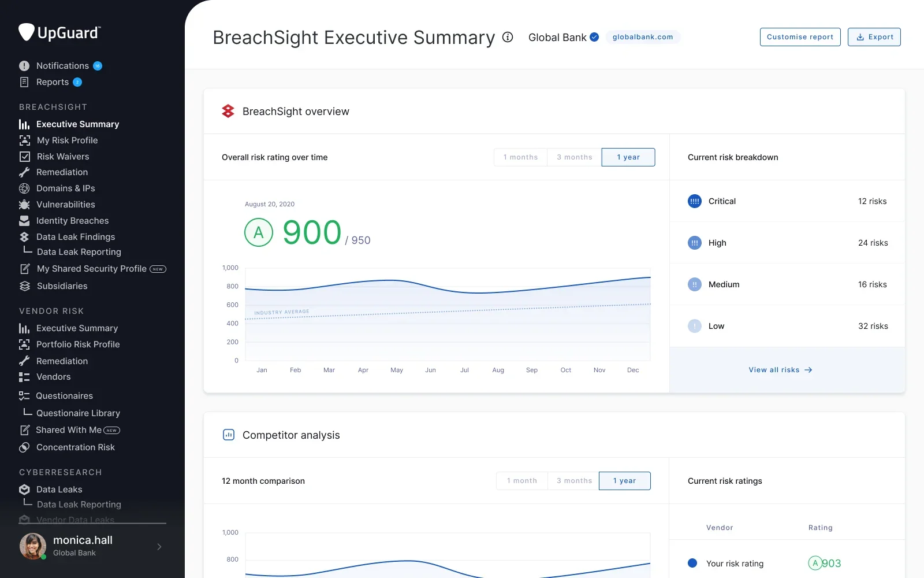Click the Critical risk severity indicator
The image size is (924, 578).
tap(695, 201)
